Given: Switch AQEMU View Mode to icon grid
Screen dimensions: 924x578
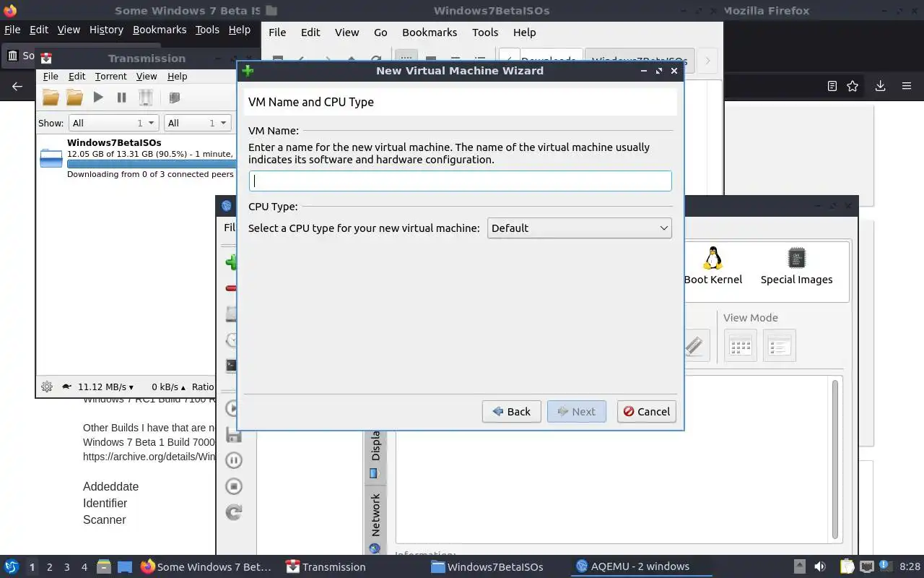Looking at the screenshot, I should click(x=740, y=345).
